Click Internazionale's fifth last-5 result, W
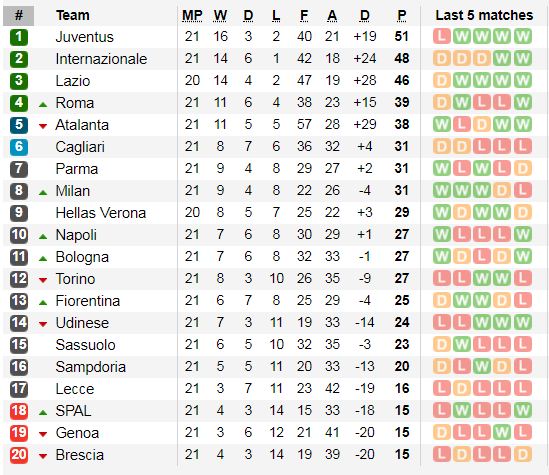The width and height of the screenshot is (549, 475). pyautogui.click(x=523, y=58)
